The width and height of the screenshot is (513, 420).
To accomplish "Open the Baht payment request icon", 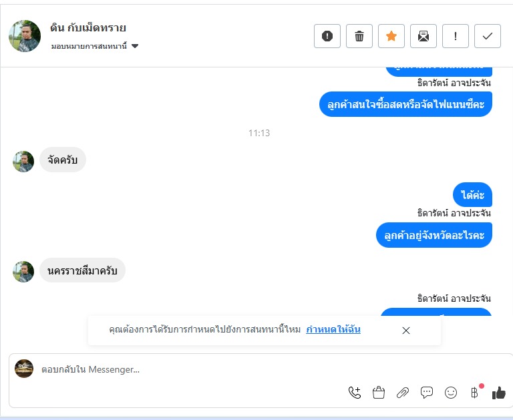I will (x=475, y=392).
